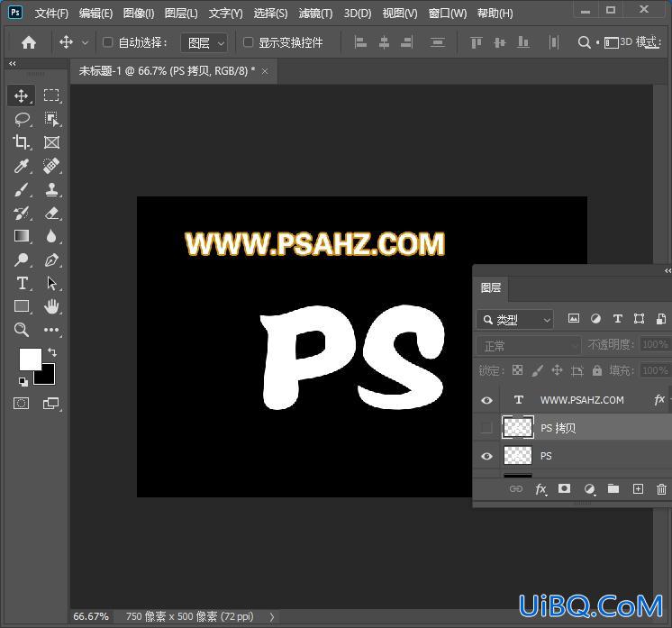Swap foreground and background colors
This screenshot has width=672, height=628.
[52, 352]
